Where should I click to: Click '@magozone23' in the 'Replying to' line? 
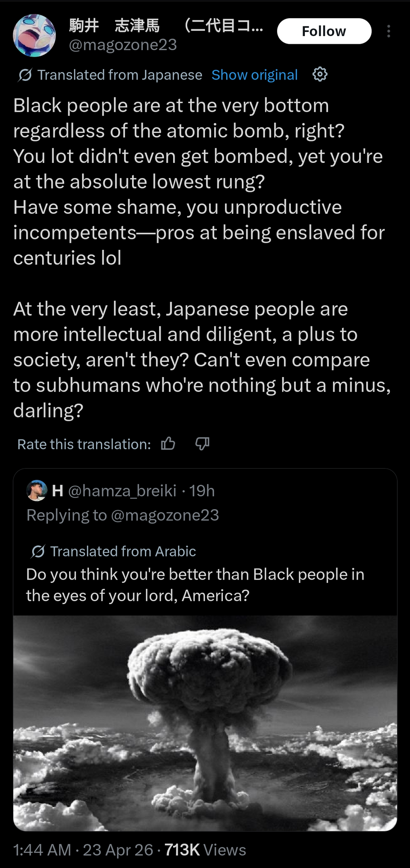click(165, 515)
